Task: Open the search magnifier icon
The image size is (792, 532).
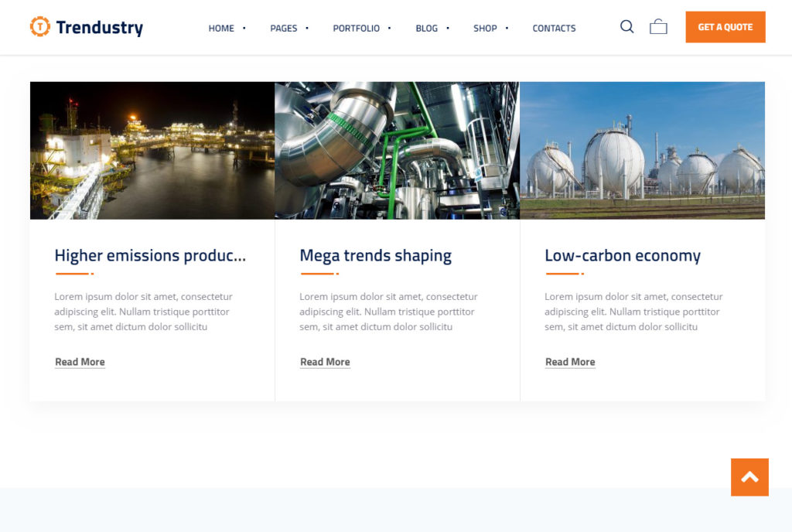Action: (x=626, y=27)
